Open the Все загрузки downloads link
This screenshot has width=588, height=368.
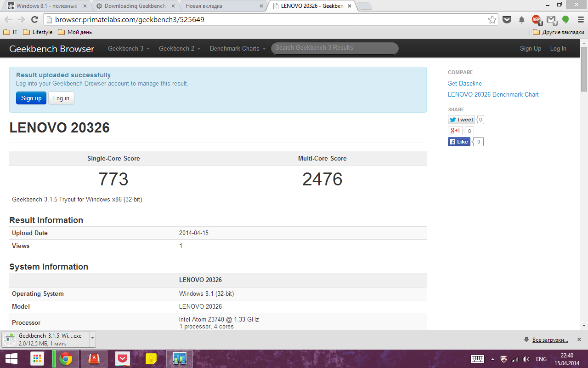550,340
